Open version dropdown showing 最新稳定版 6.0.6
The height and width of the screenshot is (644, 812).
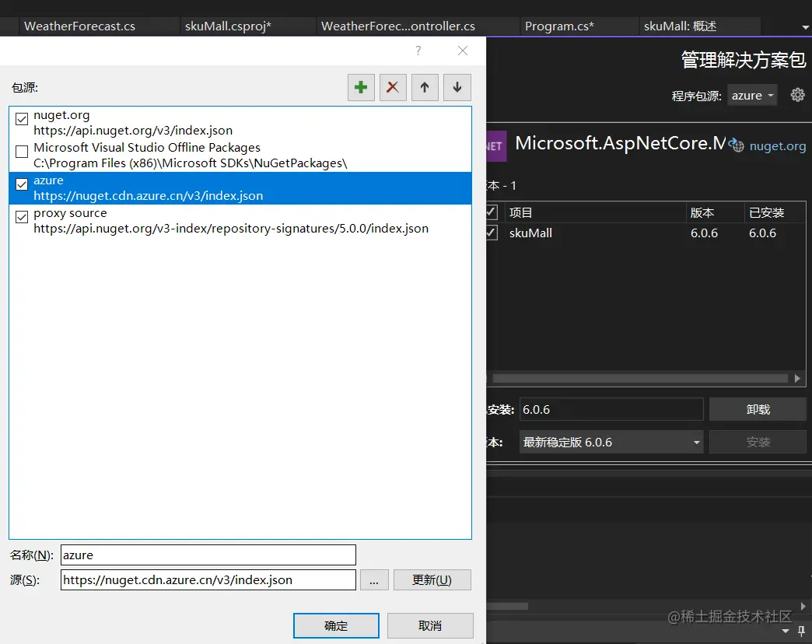[611, 442]
